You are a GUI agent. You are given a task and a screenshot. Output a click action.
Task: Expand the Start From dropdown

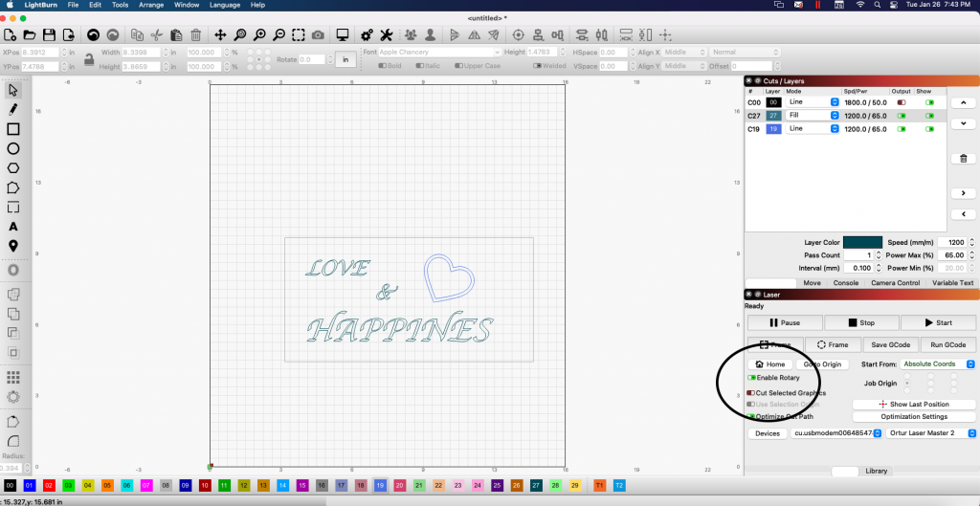coord(937,364)
